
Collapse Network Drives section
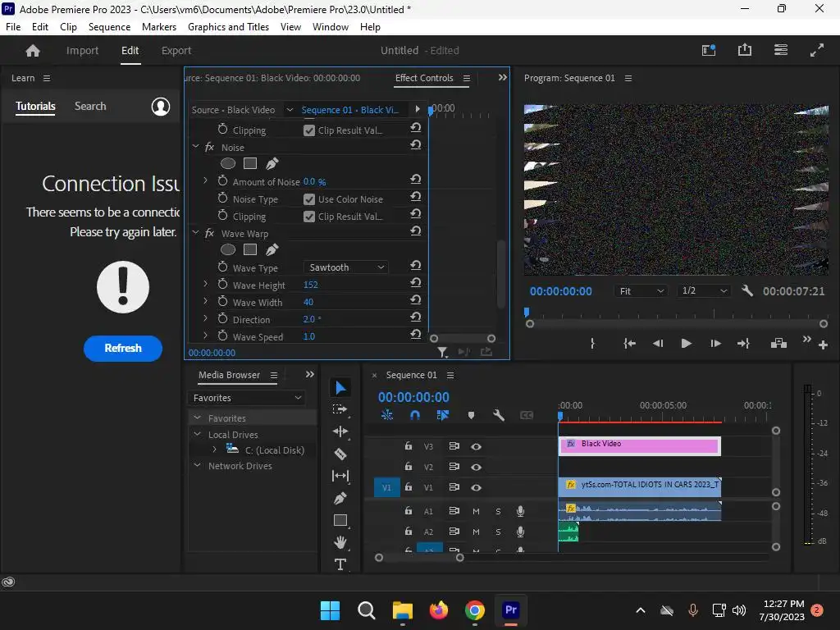(197, 466)
